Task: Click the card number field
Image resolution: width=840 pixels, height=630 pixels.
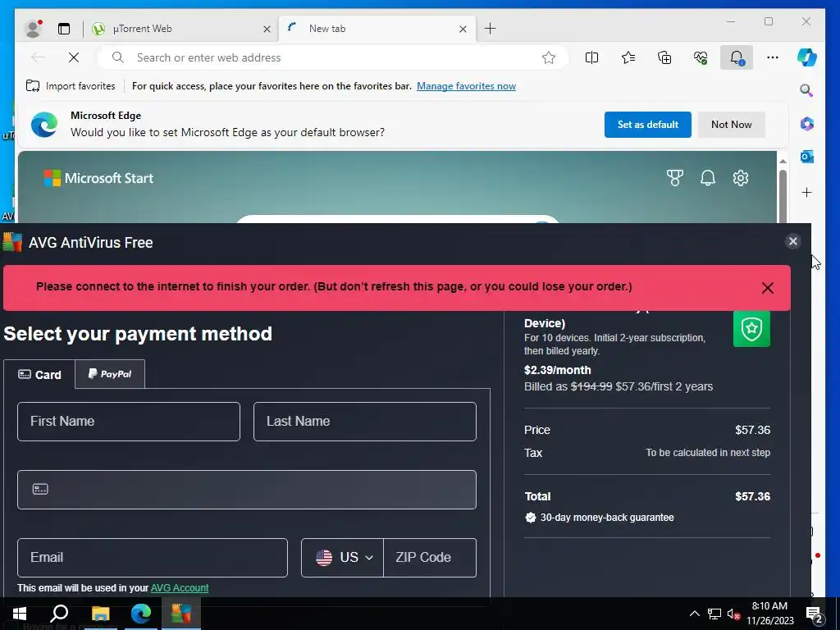Action: tap(246, 490)
